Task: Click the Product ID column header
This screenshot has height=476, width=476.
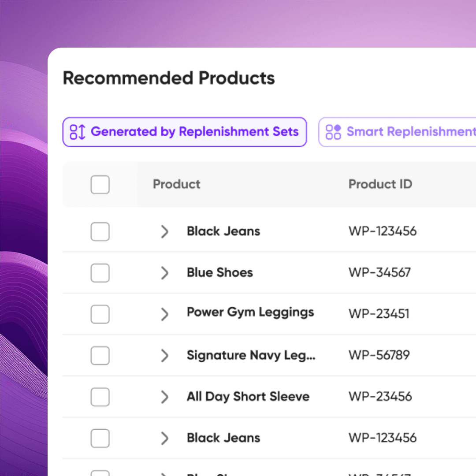Action: coord(380,184)
